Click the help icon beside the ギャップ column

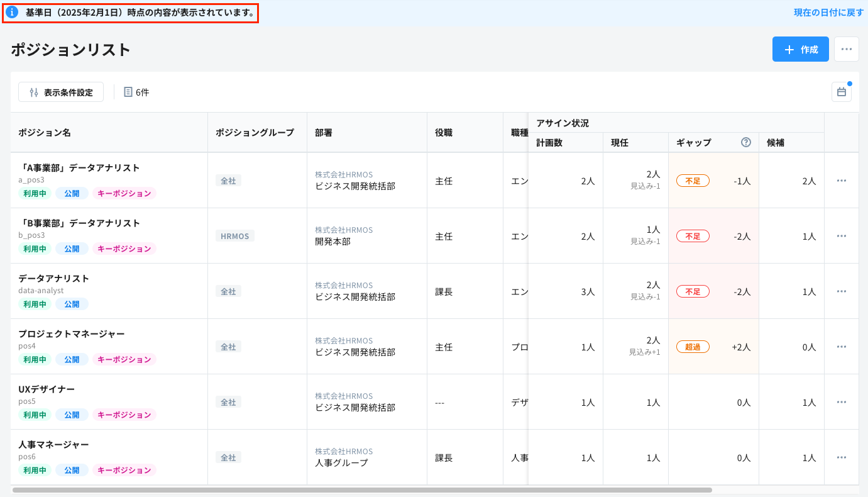click(745, 142)
